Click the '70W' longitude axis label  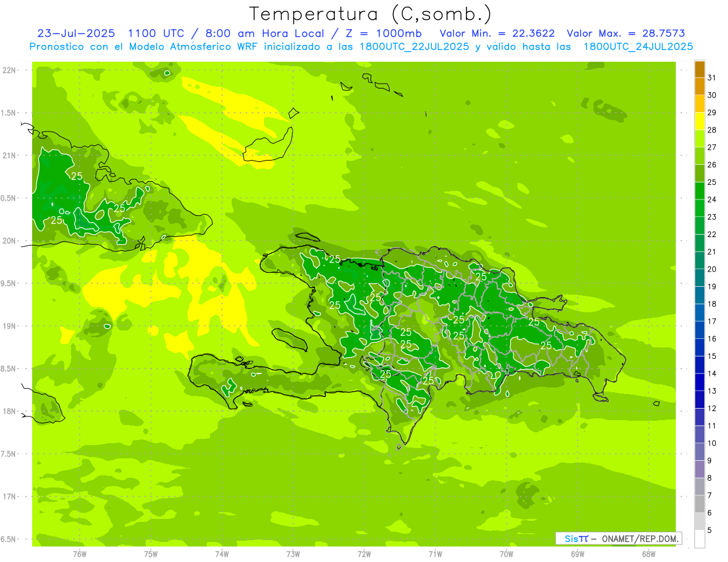coord(507,554)
